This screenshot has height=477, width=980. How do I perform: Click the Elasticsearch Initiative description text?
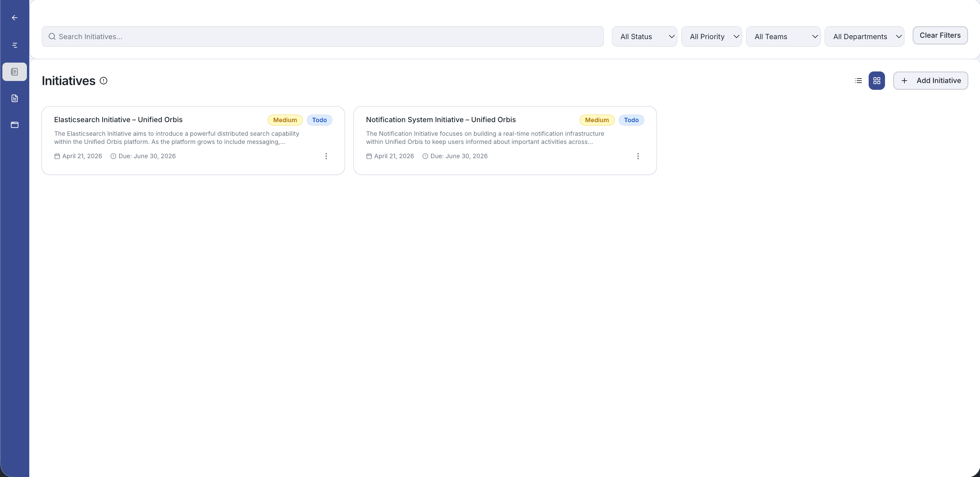coord(176,137)
